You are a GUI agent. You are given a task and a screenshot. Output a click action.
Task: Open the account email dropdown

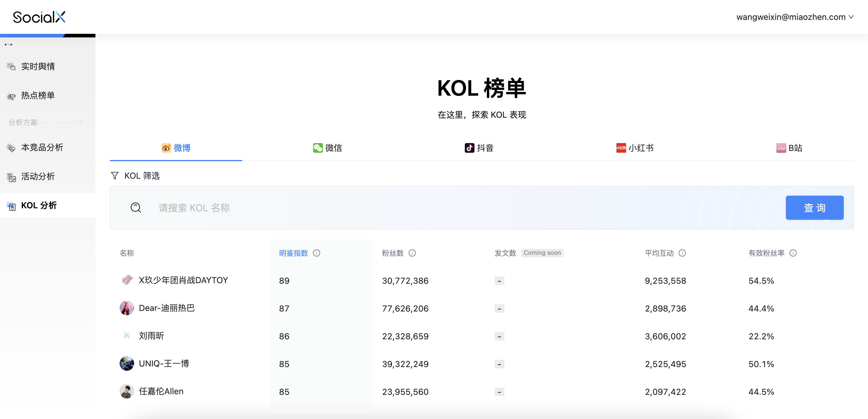tap(795, 17)
